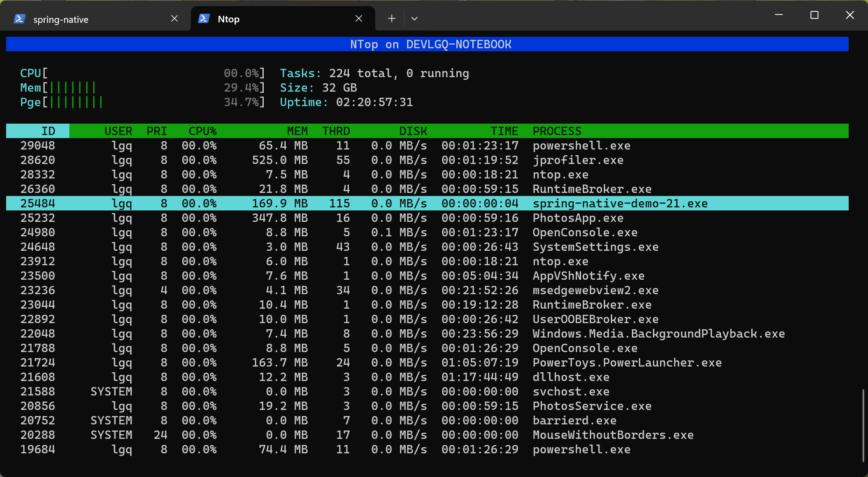Select RuntimeBroker.exe with ID 23044
868x477 pixels.
(427, 305)
